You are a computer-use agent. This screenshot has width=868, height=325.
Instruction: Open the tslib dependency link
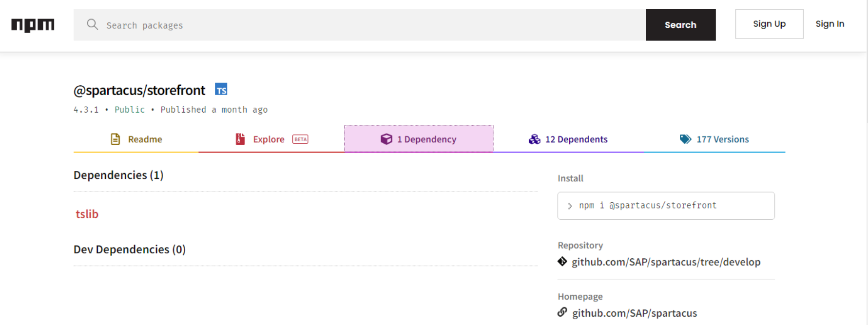tap(87, 214)
